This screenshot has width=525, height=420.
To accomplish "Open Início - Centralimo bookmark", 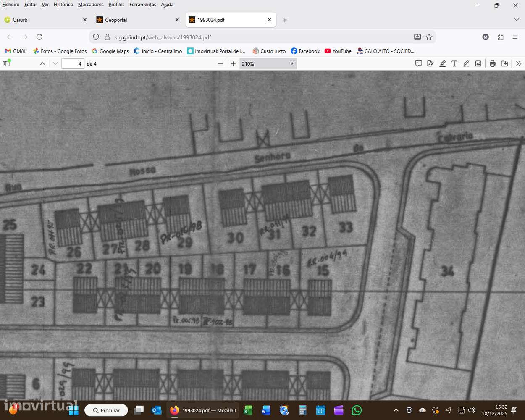I will (157, 51).
